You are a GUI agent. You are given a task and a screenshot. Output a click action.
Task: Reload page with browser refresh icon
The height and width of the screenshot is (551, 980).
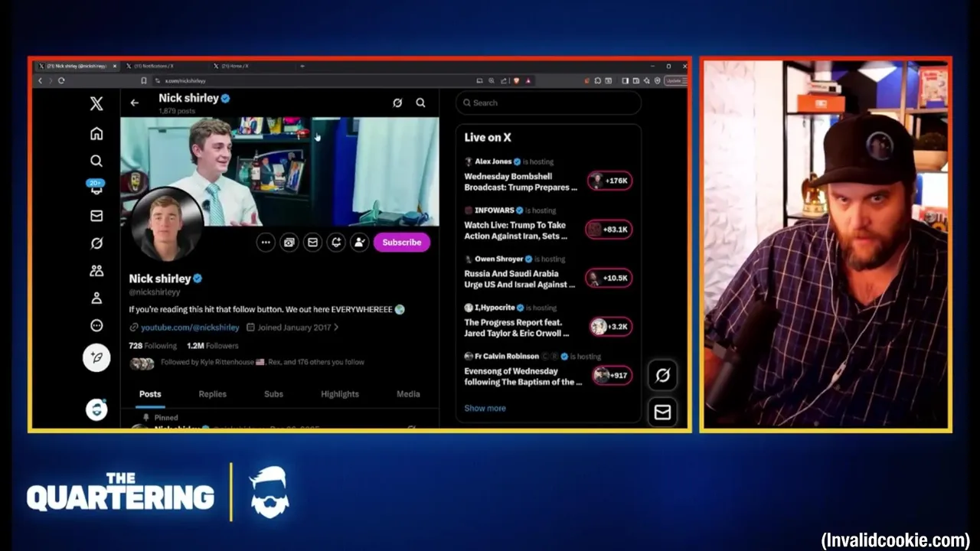pos(61,80)
